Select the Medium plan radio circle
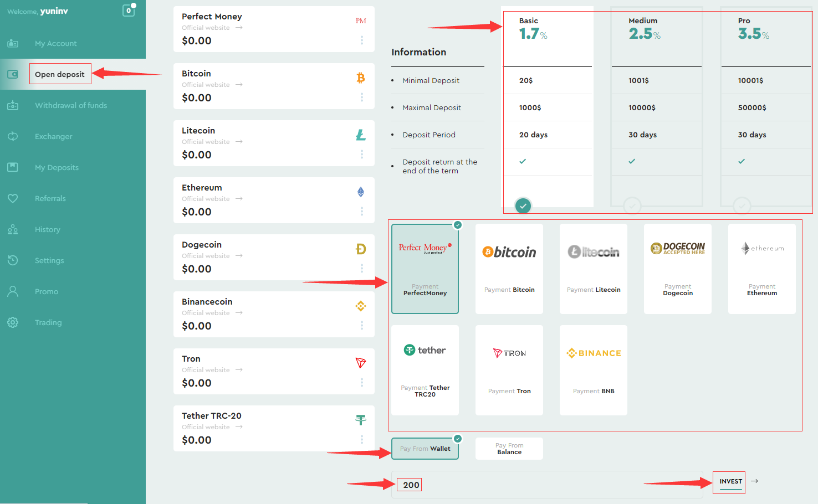This screenshot has height=504, width=818. [x=632, y=206]
